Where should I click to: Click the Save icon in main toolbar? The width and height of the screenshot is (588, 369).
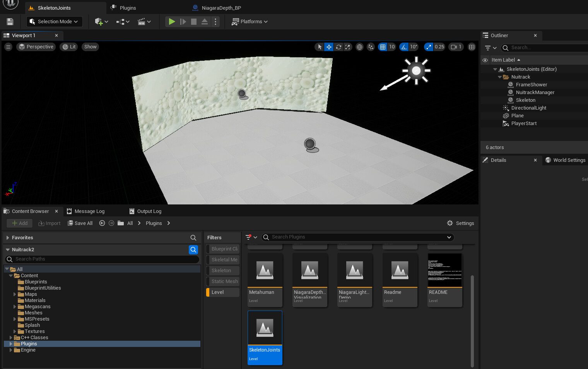[10, 22]
